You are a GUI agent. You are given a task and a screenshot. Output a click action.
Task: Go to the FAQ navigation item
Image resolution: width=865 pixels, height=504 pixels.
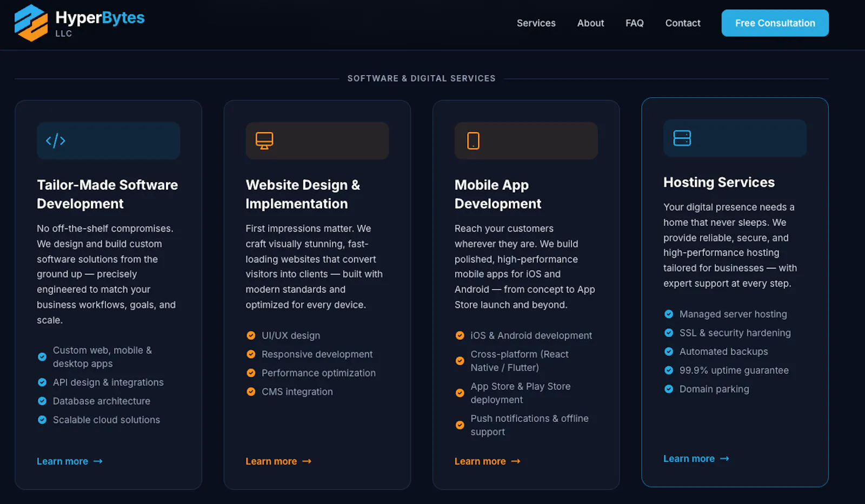[x=635, y=23]
